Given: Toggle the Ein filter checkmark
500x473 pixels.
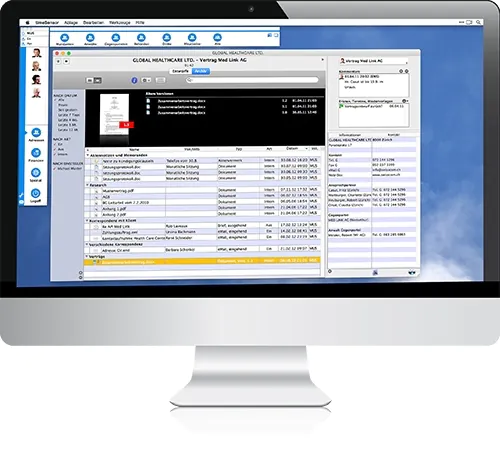Looking at the screenshot, I should [56, 144].
